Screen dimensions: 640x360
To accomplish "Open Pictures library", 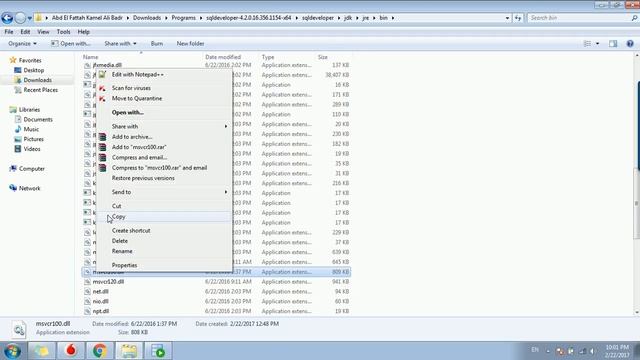I will pos(33,139).
